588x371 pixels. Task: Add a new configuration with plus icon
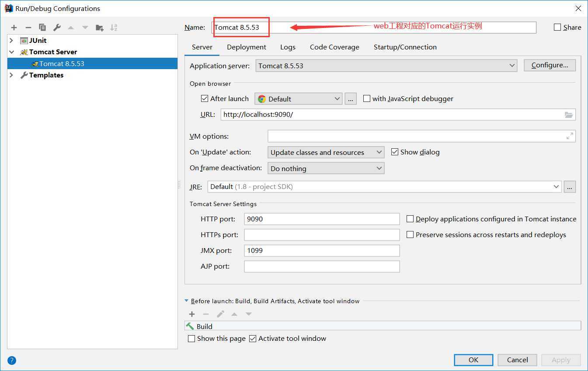[x=14, y=28]
